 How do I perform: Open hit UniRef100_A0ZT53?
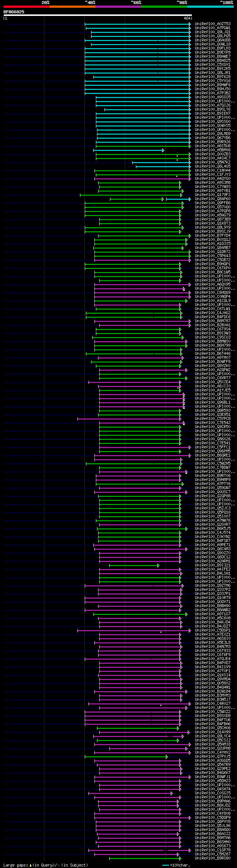(213, 24)
